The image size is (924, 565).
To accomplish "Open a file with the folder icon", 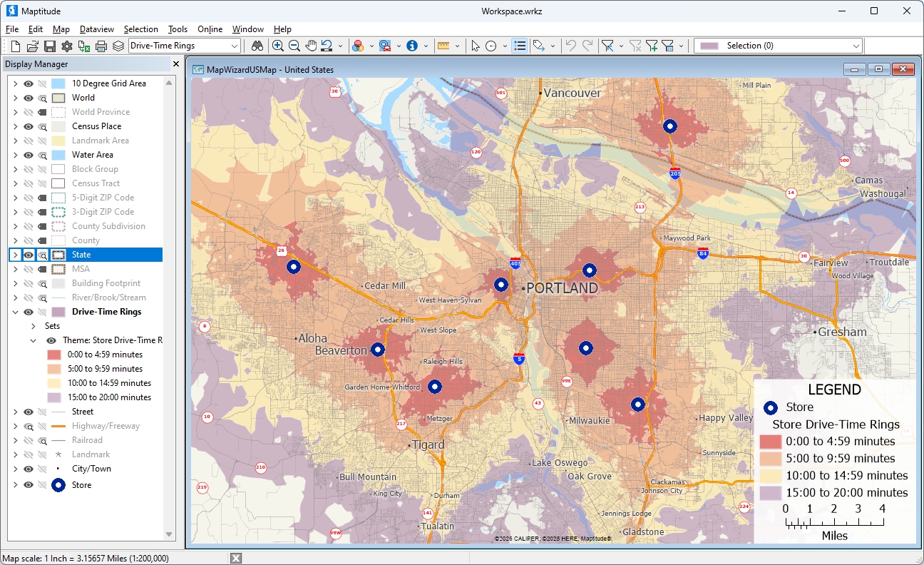I will (33, 46).
